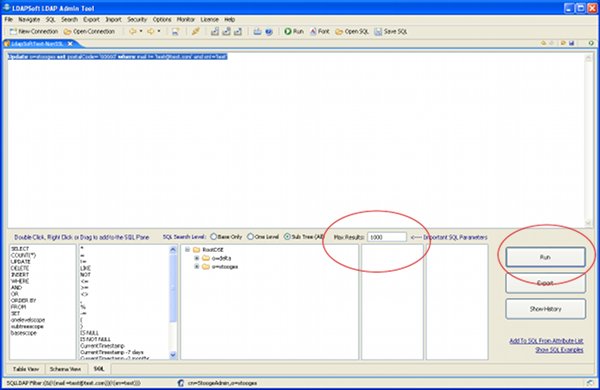Image resolution: width=600 pixels, height=390 pixels.
Task: Switch to the Schema View tab
Action: click(65, 369)
